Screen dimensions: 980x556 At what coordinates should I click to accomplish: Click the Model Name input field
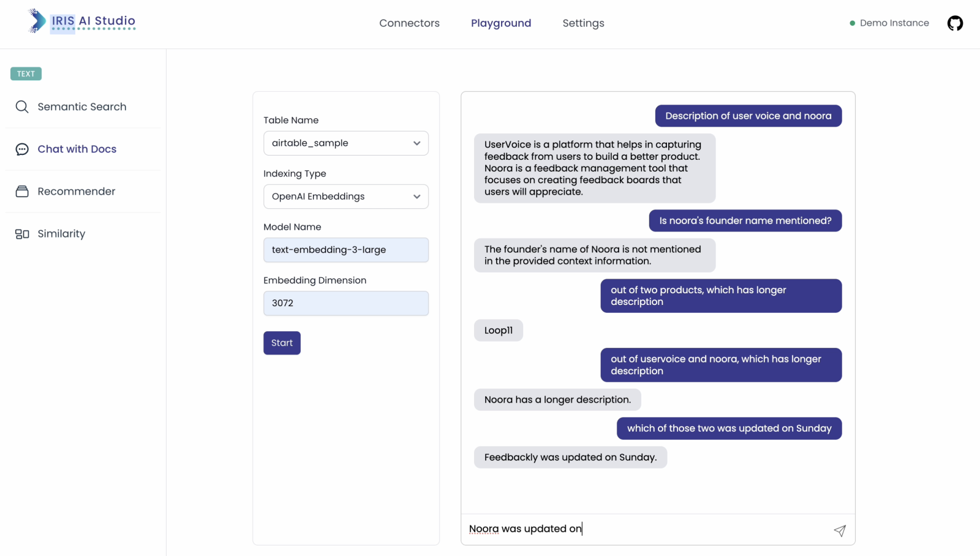pos(345,250)
